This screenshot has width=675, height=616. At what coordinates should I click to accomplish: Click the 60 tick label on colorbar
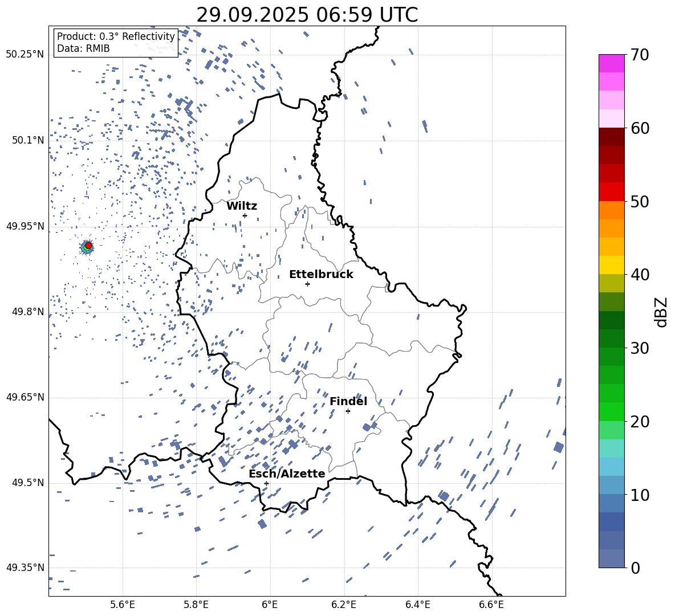(639, 128)
